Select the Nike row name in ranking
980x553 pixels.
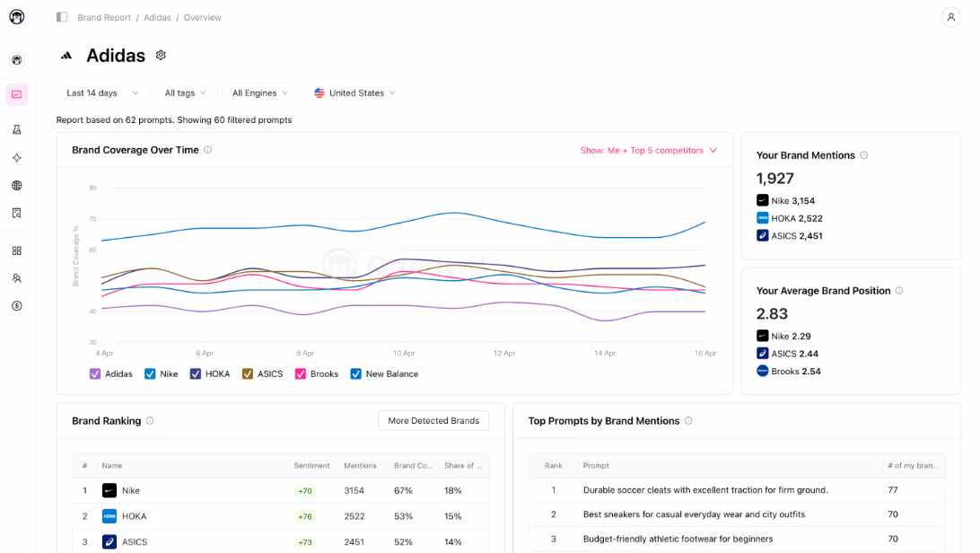[131, 490]
